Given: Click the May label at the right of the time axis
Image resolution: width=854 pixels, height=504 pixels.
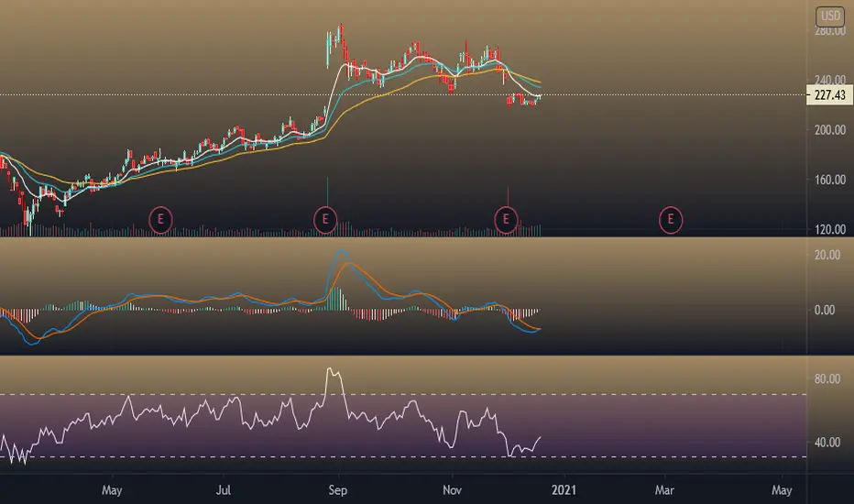Looking at the screenshot, I should pyautogui.click(x=782, y=490).
